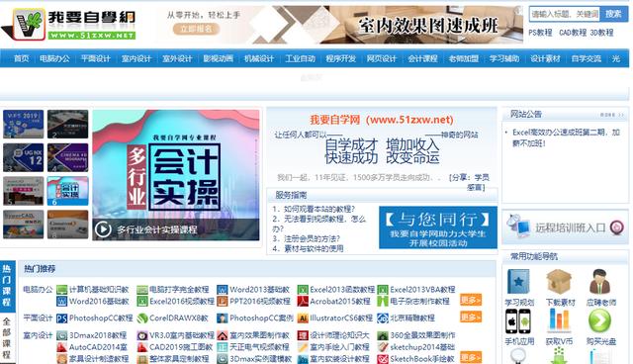
Task: Click the 应聘老师 person icon
Action: 600,282
